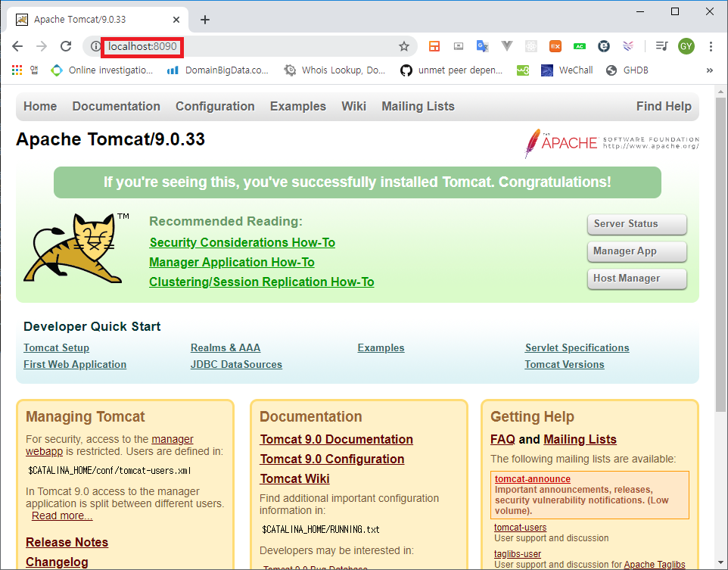
Task: Open the JDBC DataSources link
Action: click(x=236, y=364)
